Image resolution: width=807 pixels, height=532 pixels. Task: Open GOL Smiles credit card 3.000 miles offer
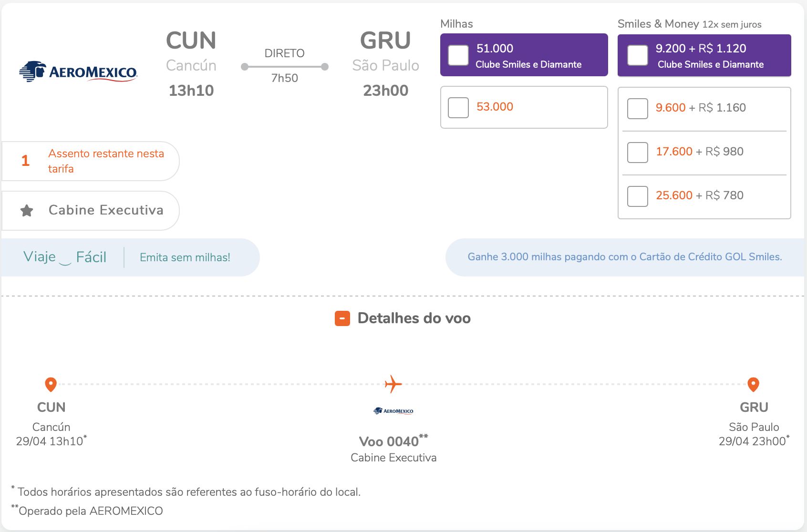point(625,257)
